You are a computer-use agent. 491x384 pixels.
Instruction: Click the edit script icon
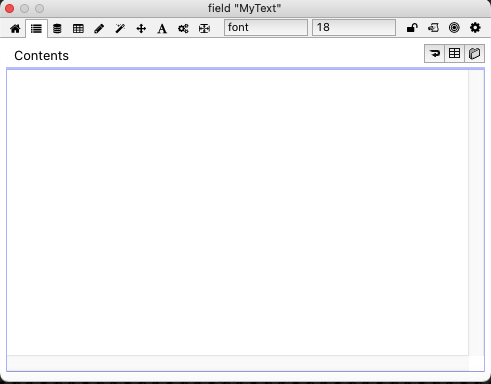pos(433,28)
